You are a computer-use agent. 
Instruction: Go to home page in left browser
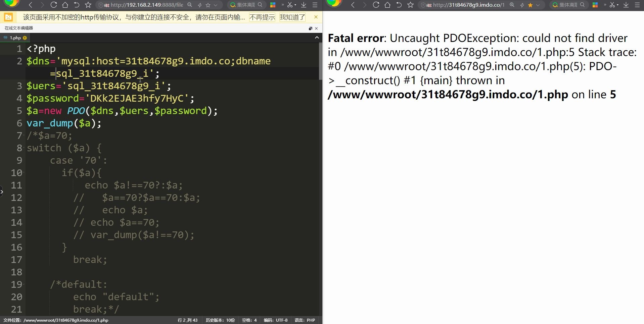click(x=65, y=5)
